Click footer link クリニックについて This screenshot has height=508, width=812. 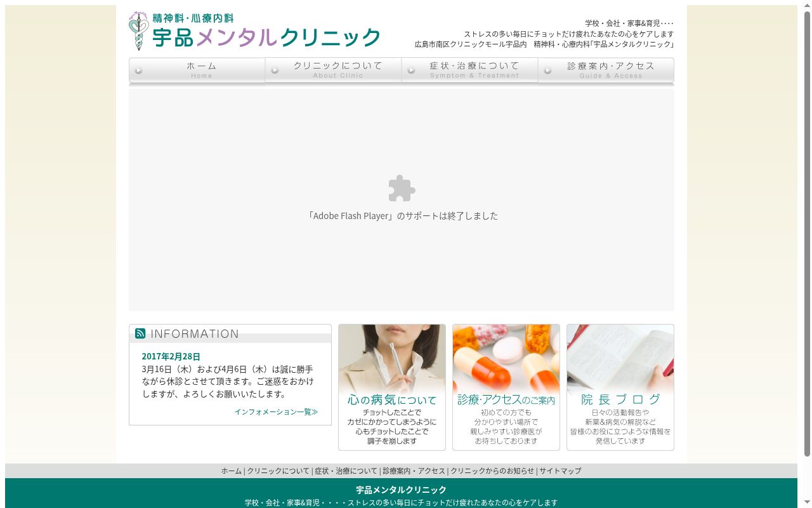278,471
